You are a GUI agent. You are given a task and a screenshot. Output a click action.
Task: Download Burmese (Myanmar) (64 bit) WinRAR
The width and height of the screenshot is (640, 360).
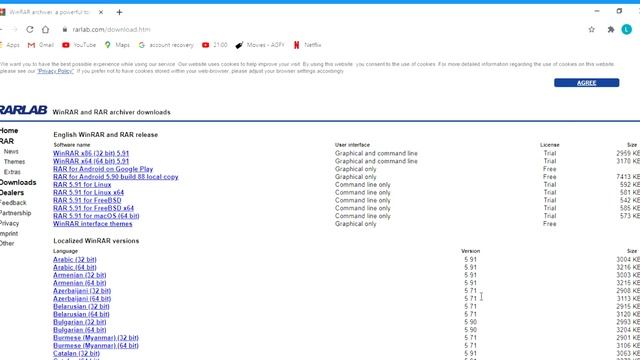coord(96,345)
